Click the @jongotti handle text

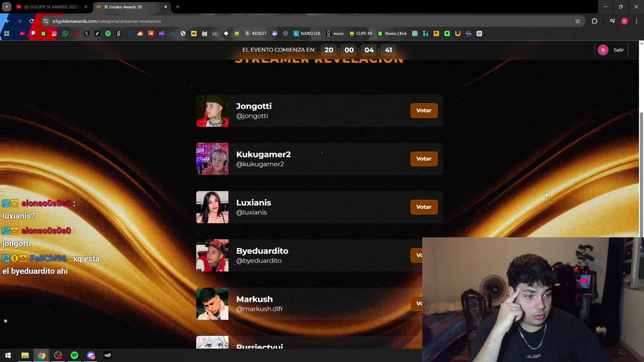(x=252, y=116)
